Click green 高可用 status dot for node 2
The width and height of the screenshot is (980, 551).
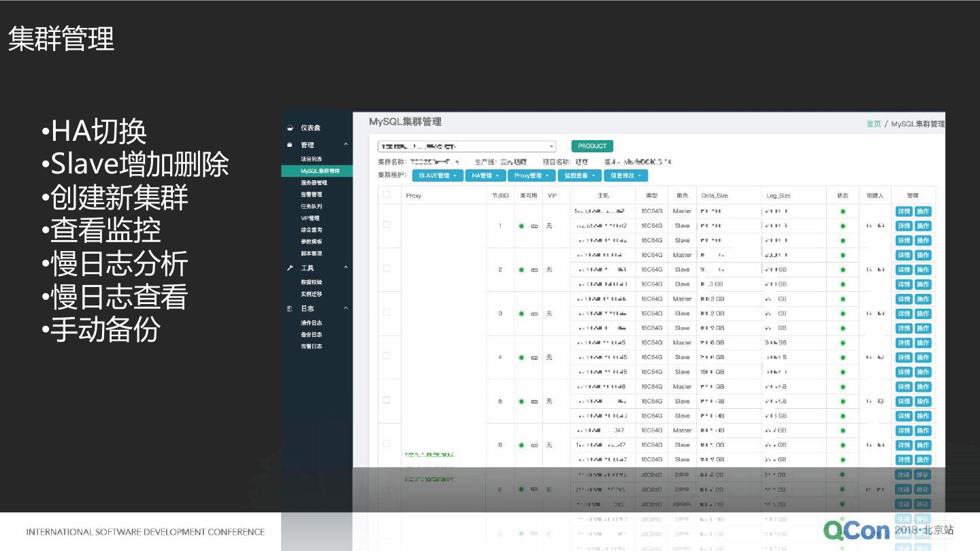tap(521, 270)
